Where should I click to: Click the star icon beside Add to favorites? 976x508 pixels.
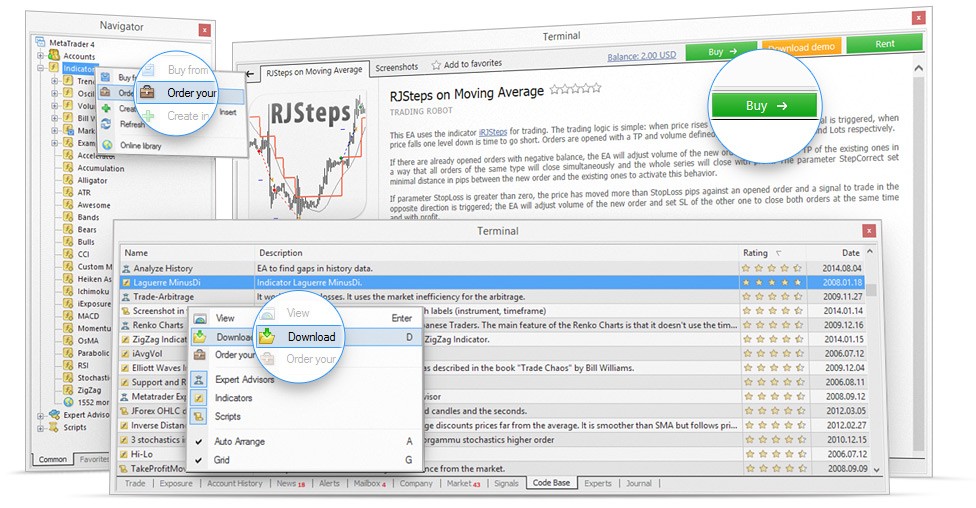click(436, 64)
